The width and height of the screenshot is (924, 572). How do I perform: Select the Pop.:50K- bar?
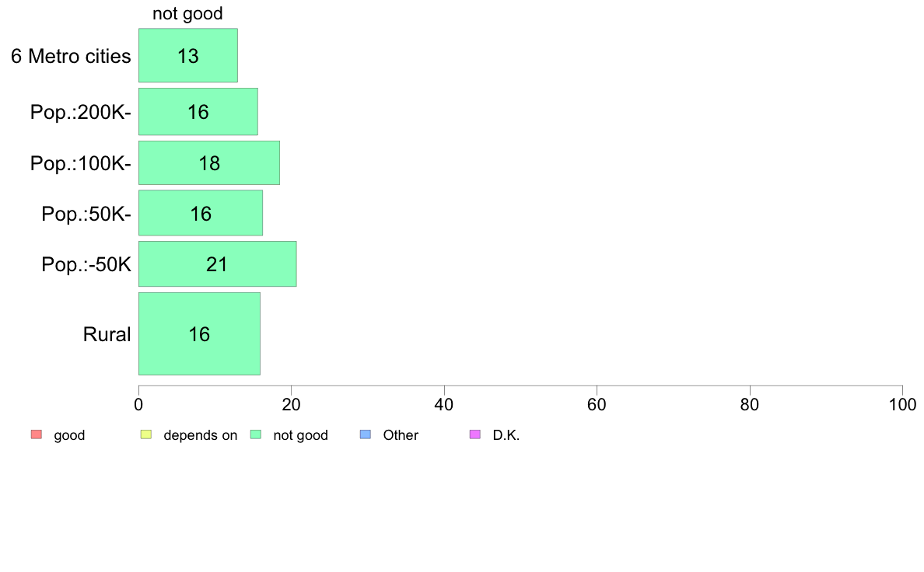point(201,213)
